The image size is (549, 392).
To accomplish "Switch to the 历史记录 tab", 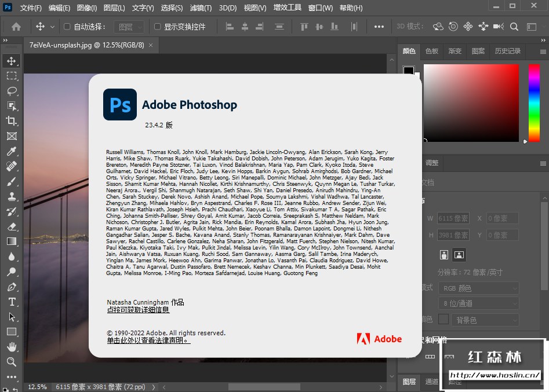I will [507, 51].
